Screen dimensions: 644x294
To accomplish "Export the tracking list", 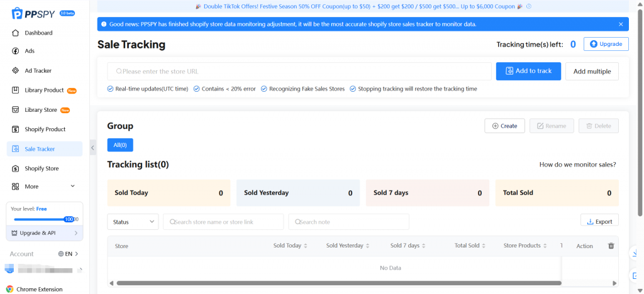I will (599, 221).
